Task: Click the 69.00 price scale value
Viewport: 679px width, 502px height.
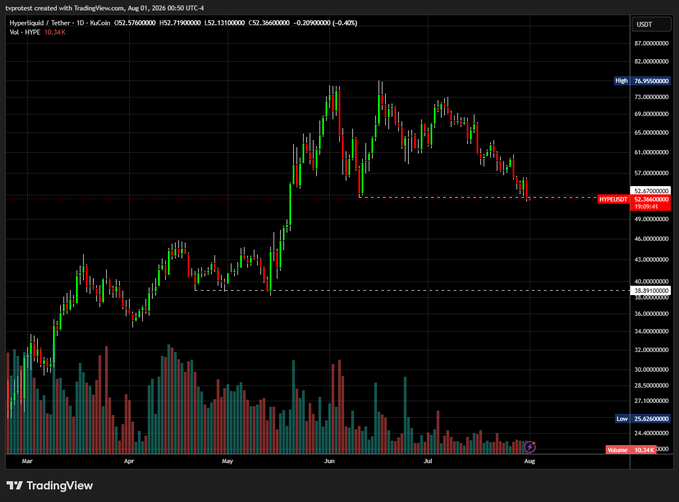Action: (651, 114)
